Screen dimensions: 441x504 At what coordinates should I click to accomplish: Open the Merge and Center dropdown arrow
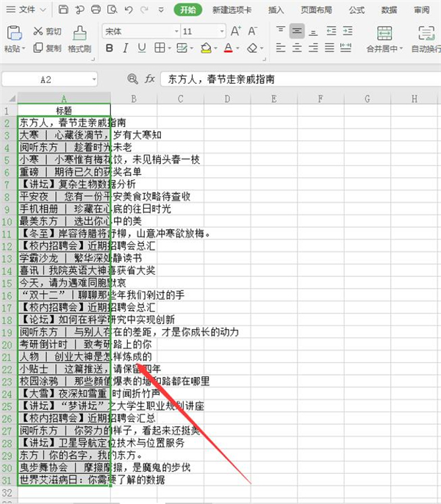(401, 48)
